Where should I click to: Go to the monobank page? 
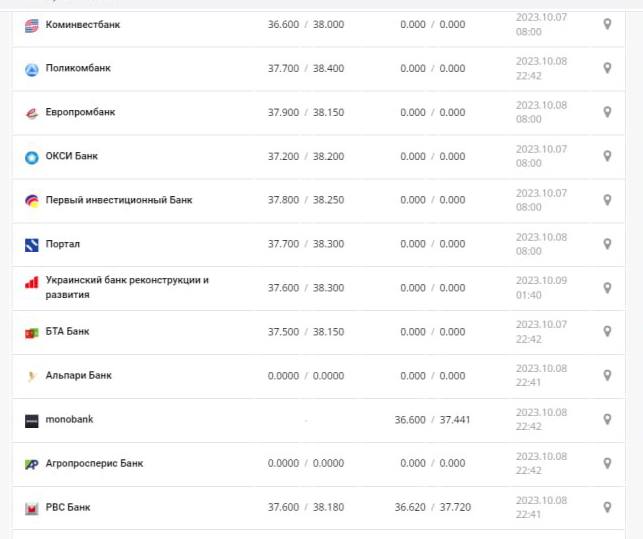(x=69, y=419)
